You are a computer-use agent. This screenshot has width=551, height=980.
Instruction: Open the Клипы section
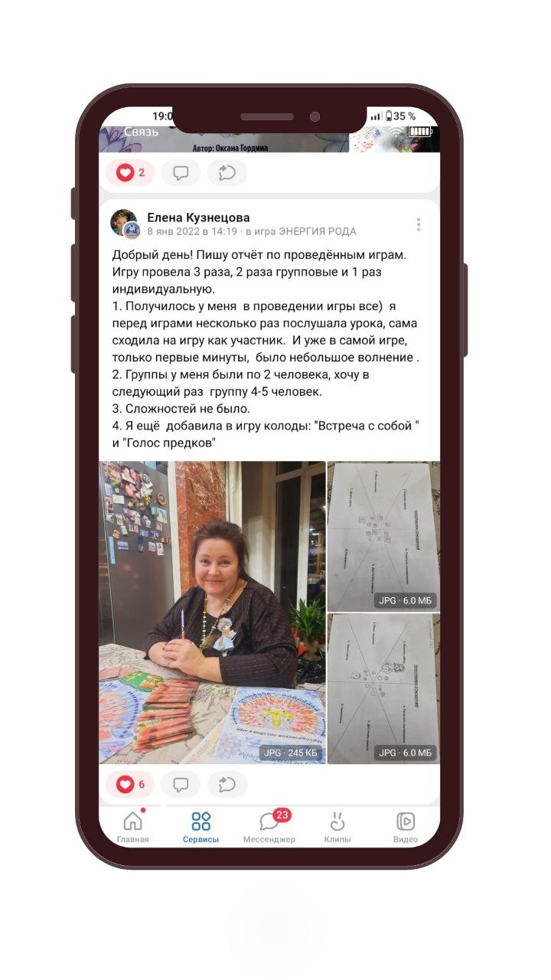click(x=337, y=827)
